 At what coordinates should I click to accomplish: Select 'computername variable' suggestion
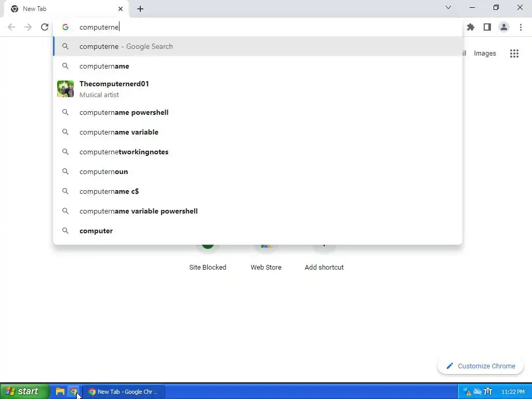[258, 132]
